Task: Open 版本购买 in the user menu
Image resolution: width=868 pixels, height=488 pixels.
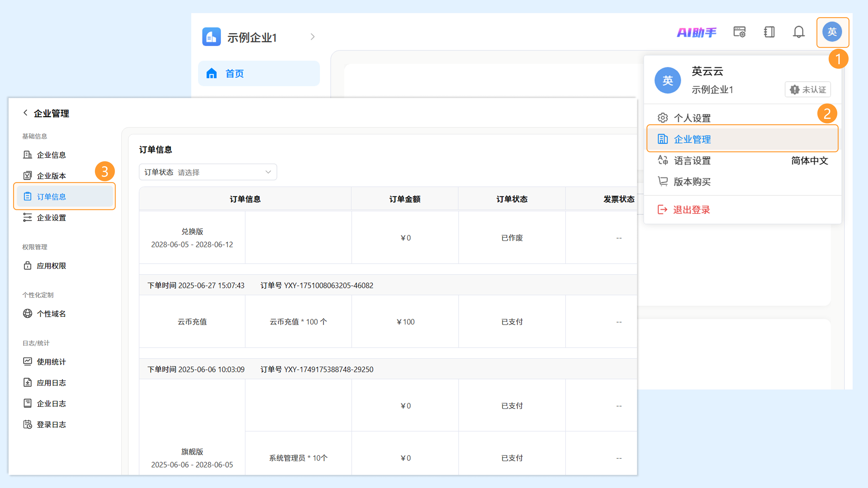Action: click(742, 181)
